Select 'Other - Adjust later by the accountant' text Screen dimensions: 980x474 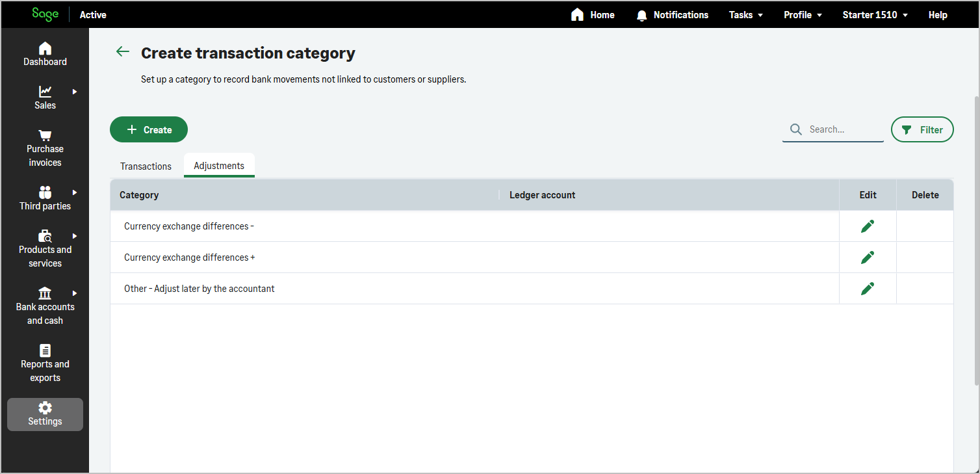[200, 289]
